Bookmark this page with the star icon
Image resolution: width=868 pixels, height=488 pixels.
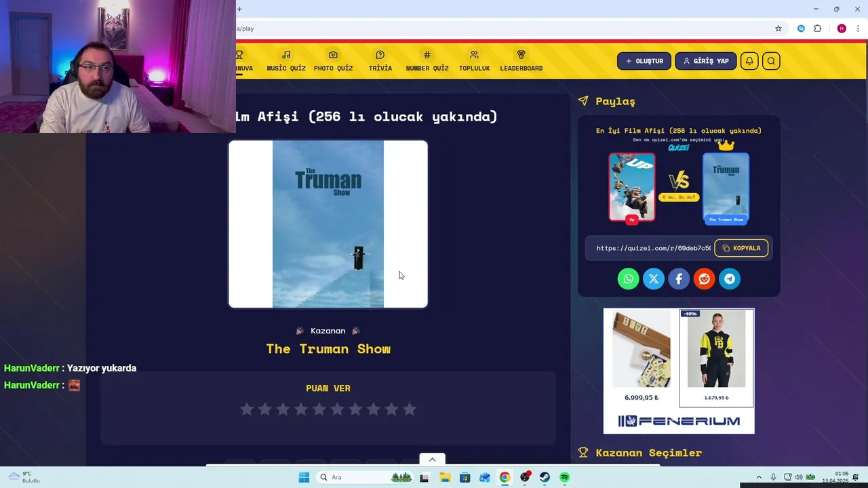point(778,28)
